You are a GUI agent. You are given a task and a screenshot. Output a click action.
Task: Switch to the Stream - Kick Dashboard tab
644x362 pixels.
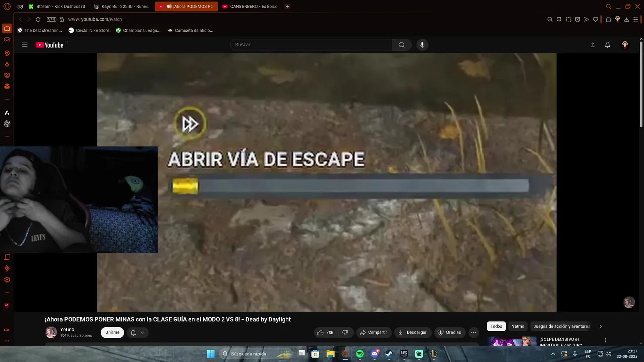coord(57,6)
